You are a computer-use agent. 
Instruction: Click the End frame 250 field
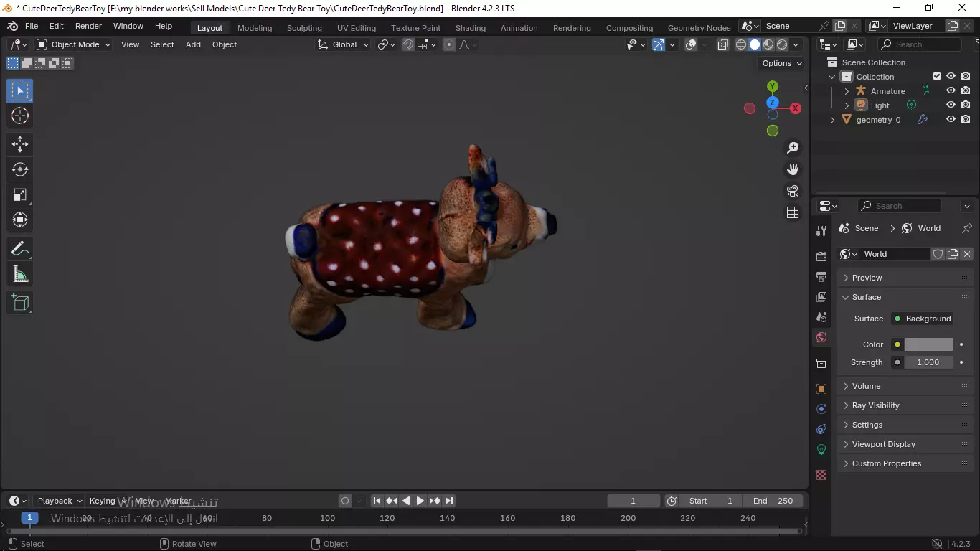773,501
